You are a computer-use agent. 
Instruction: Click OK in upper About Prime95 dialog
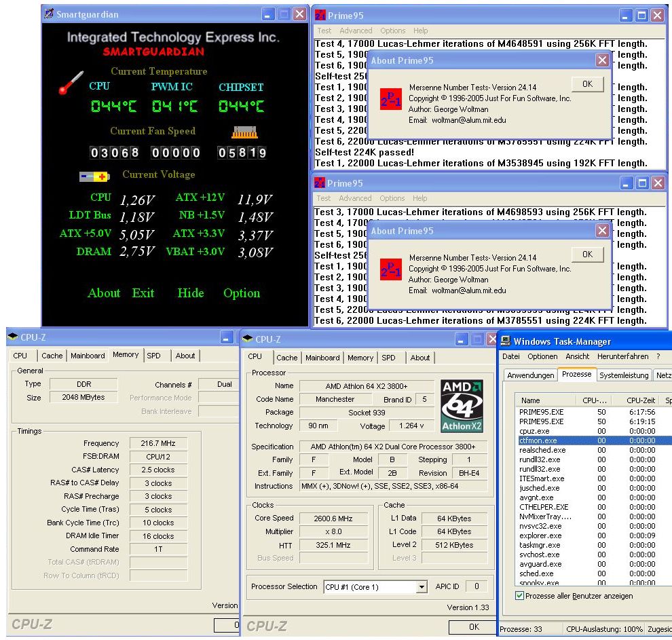588,84
